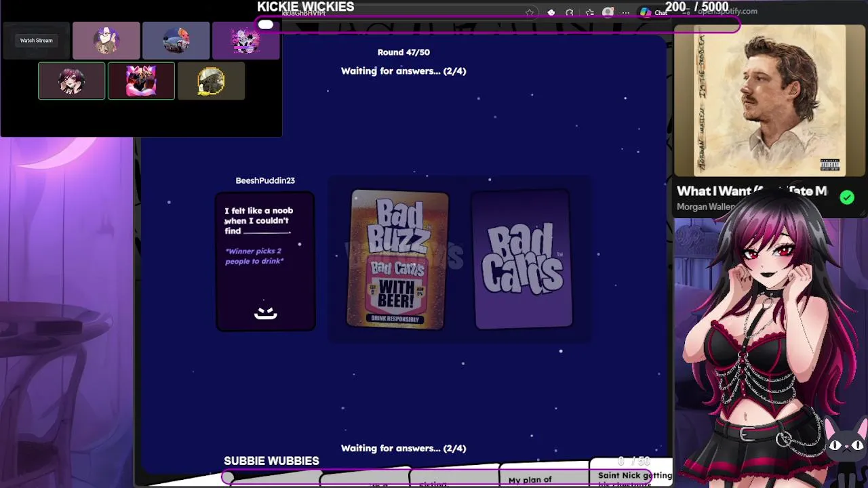Select the glasses purple-haired avatar tile
The image size is (868, 488).
point(106,41)
